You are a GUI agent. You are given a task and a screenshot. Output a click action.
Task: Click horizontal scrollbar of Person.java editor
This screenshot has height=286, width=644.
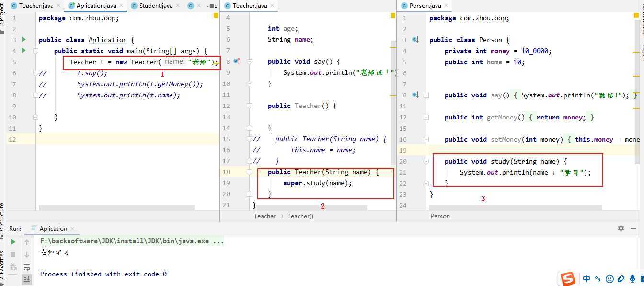(x=515, y=208)
